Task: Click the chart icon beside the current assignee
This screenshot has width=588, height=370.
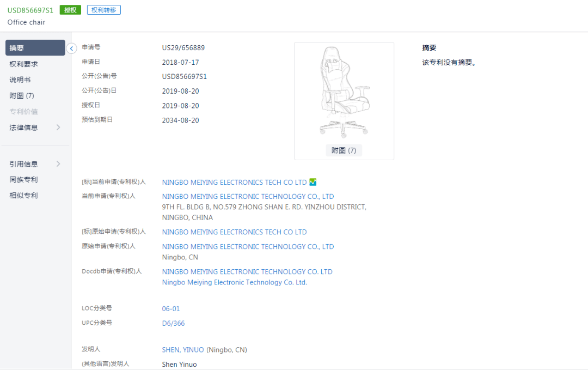Action: [x=313, y=183]
